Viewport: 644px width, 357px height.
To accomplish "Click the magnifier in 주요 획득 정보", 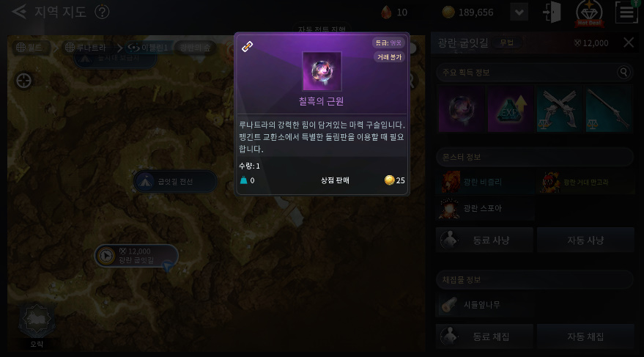I will (x=623, y=73).
